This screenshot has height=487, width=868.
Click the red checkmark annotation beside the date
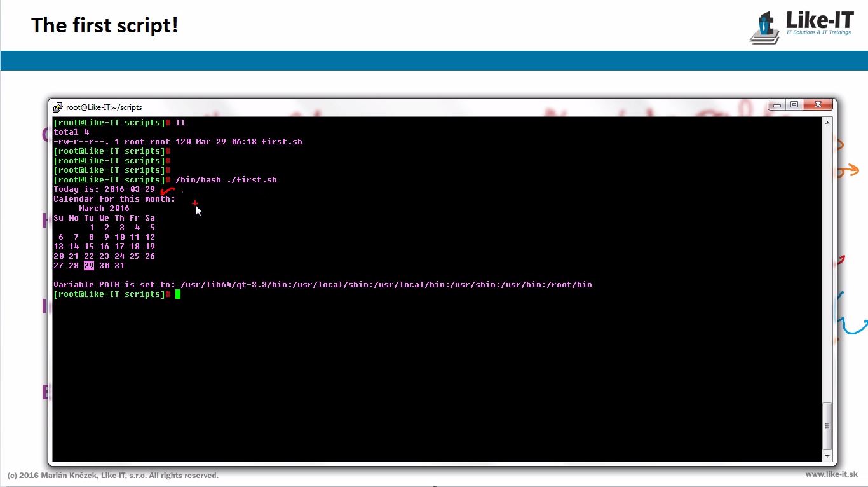167,190
